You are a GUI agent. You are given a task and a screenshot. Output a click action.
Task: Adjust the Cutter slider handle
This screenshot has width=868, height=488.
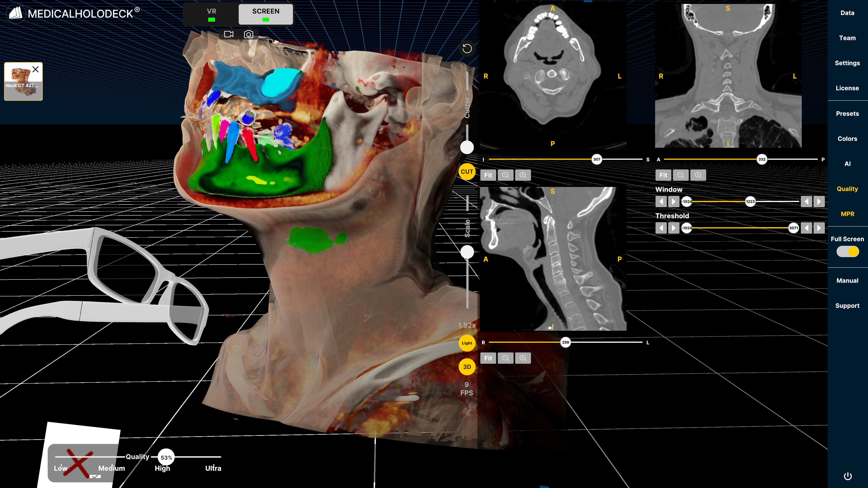tap(467, 147)
